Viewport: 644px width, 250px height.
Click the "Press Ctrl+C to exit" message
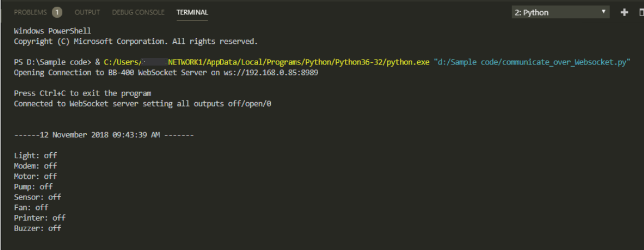(x=82, y=93)
